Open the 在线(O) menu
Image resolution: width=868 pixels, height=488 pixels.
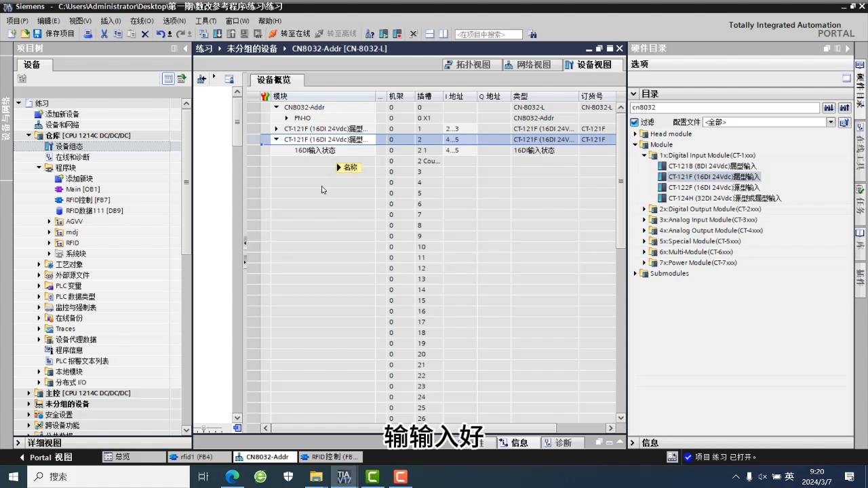point(141,21)
